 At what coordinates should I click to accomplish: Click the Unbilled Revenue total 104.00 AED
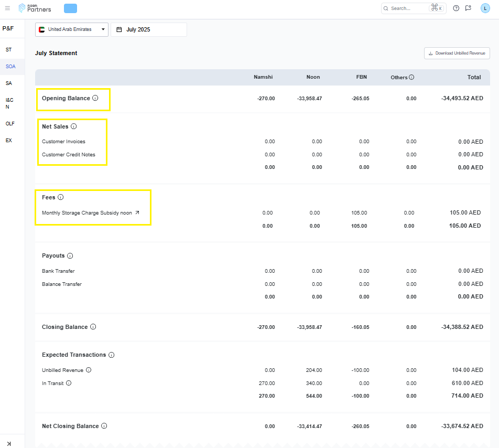pyautogui.click(x=468, y=370)
